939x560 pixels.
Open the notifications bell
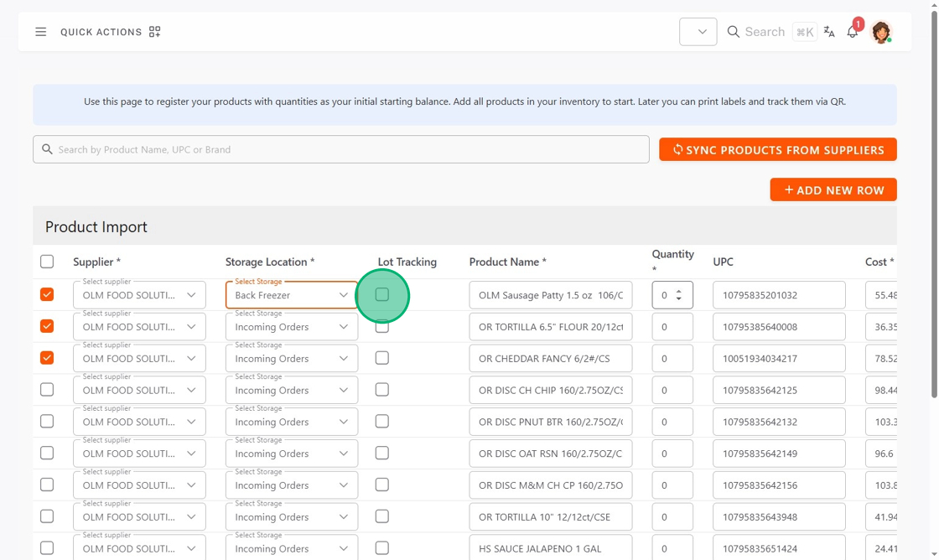[x=852, y=32]
